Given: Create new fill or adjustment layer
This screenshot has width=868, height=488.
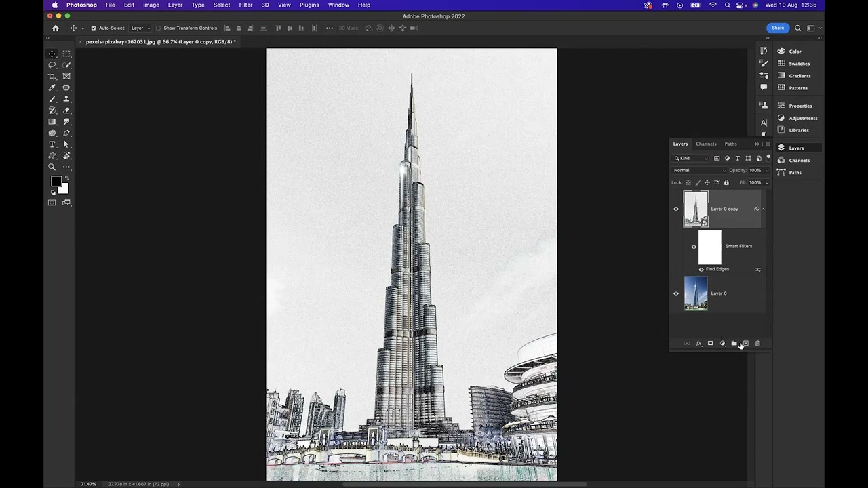Looking at the screenshot, I should coord(722,344).
